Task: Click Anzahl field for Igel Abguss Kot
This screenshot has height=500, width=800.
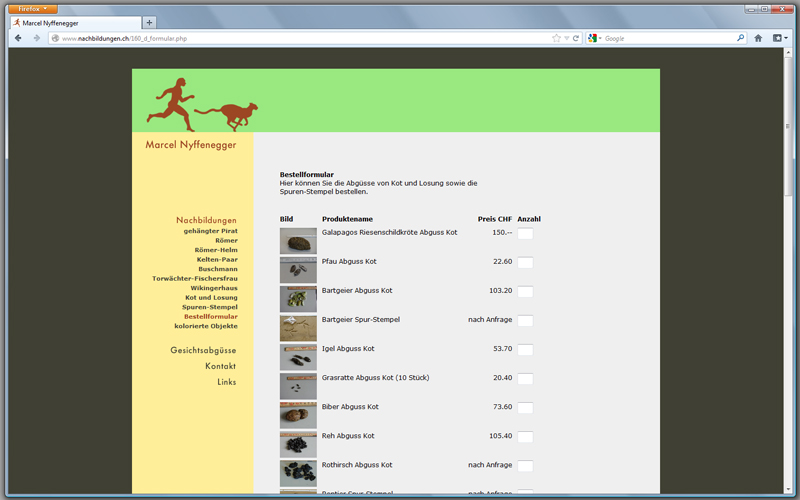Action: 525,350
